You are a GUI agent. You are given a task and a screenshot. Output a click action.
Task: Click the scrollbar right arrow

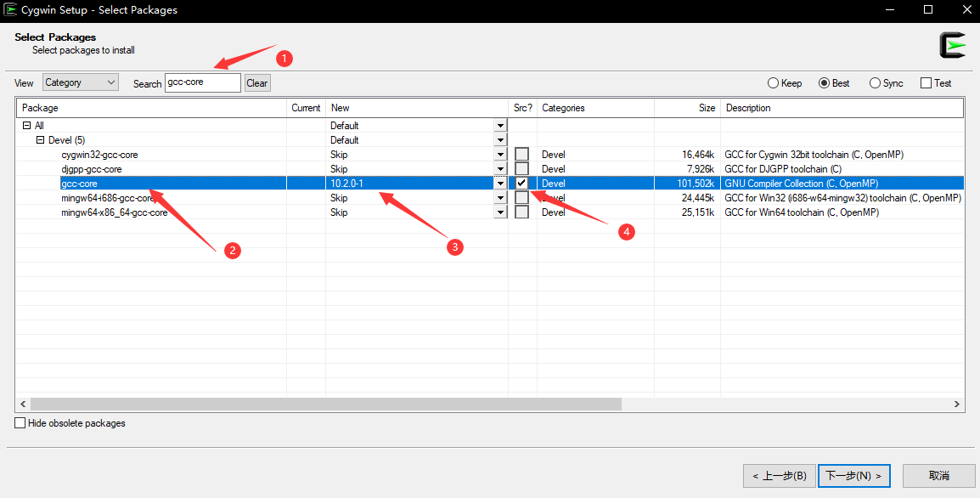pyautogui.click(x=957, y=405)
